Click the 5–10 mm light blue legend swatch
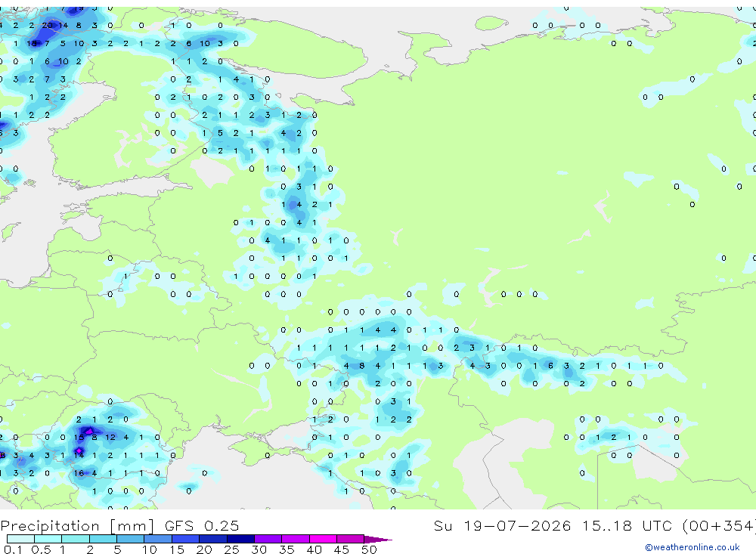 pos(130,539)
